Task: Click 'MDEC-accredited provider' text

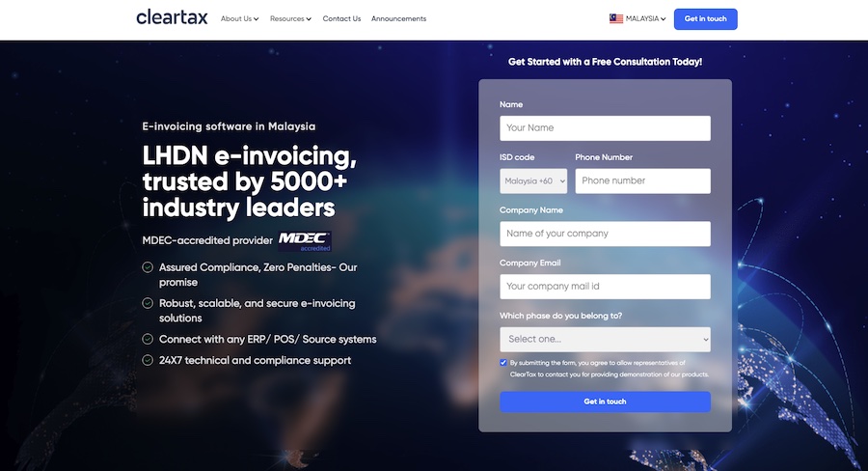Action: [x=207, y=240]
